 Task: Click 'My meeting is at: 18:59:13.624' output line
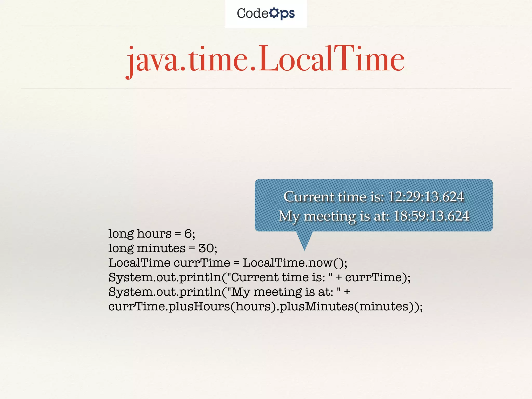click(374, 216)
